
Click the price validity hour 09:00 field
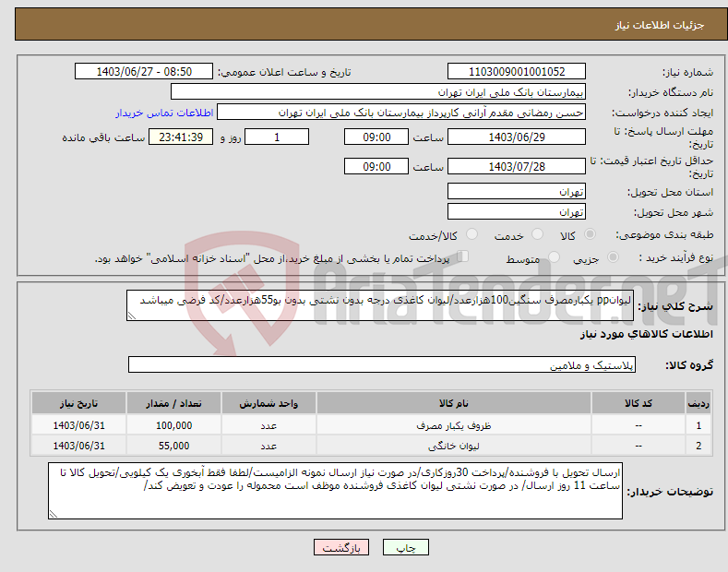tap(376, 166)
